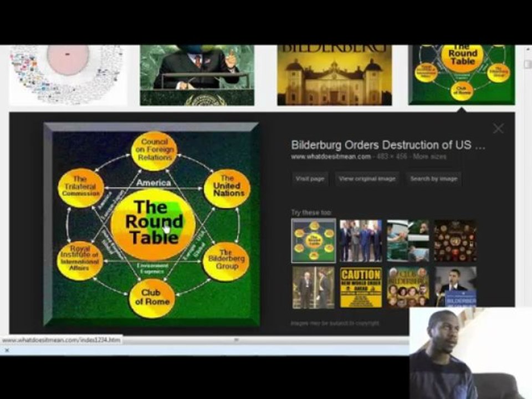Screen dimensions: 532x399
Task: Select the speaker at Bilderberg podium thumbnail
Action: tap(456, 287)
